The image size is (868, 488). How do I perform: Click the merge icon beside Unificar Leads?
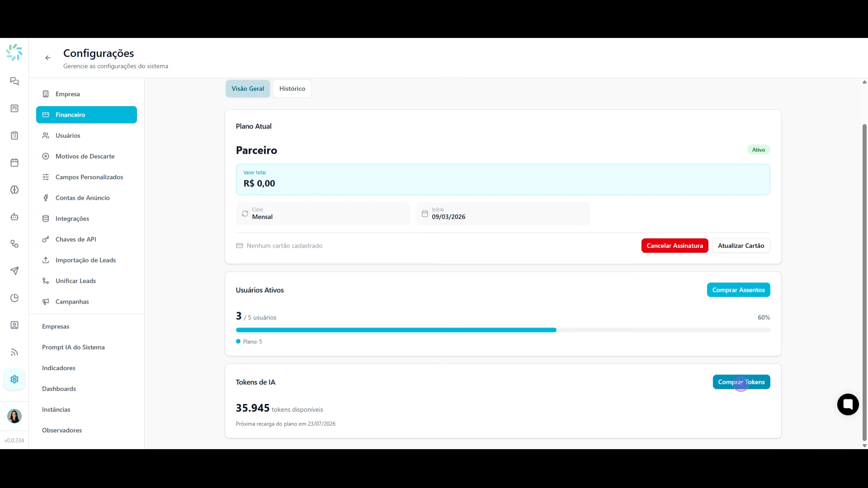click(46, 281)
